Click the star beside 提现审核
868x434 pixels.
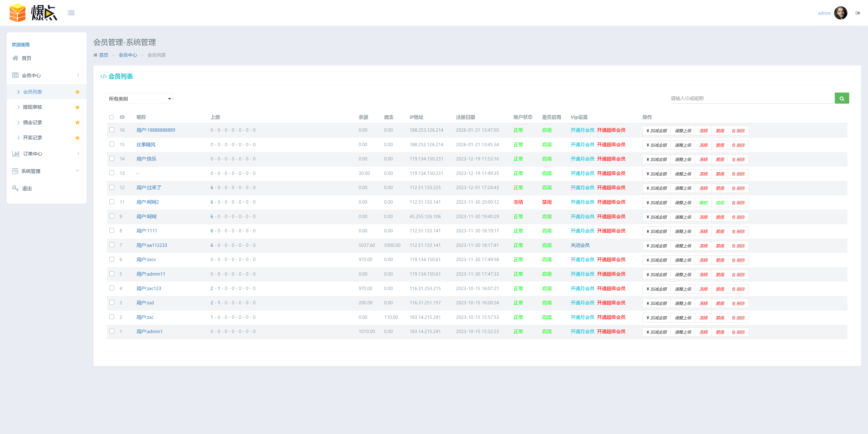tap(78, 107)
